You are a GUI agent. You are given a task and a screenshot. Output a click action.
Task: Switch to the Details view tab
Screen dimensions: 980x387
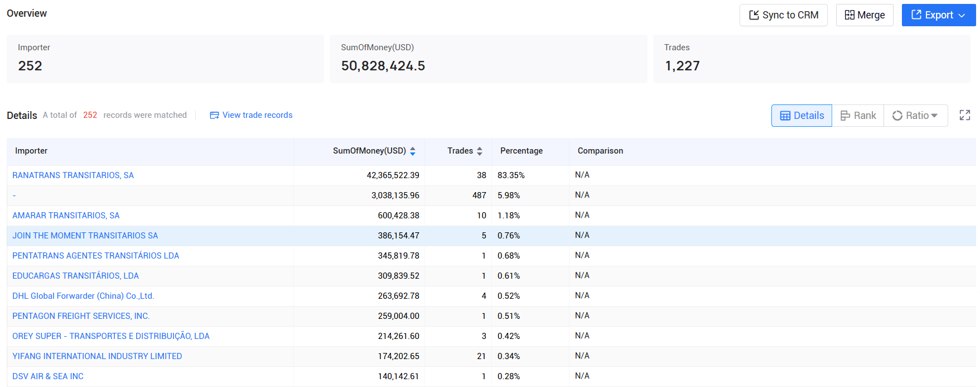802,116
